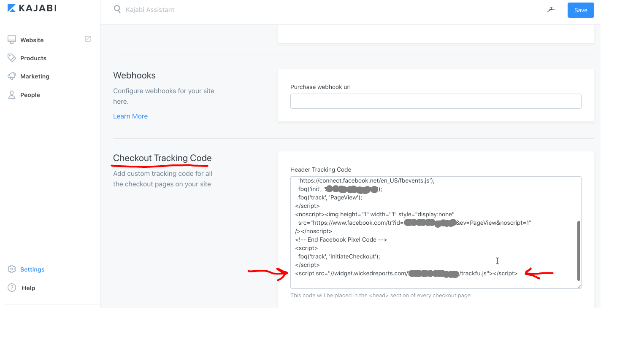Click the 'placed in the head section' hint

(x=381, y=295)
